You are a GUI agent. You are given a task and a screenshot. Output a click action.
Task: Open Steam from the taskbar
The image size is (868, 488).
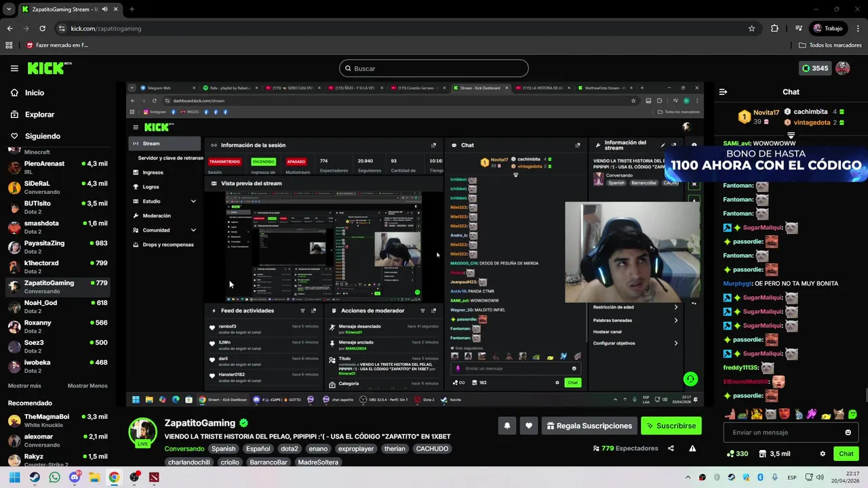35,477
